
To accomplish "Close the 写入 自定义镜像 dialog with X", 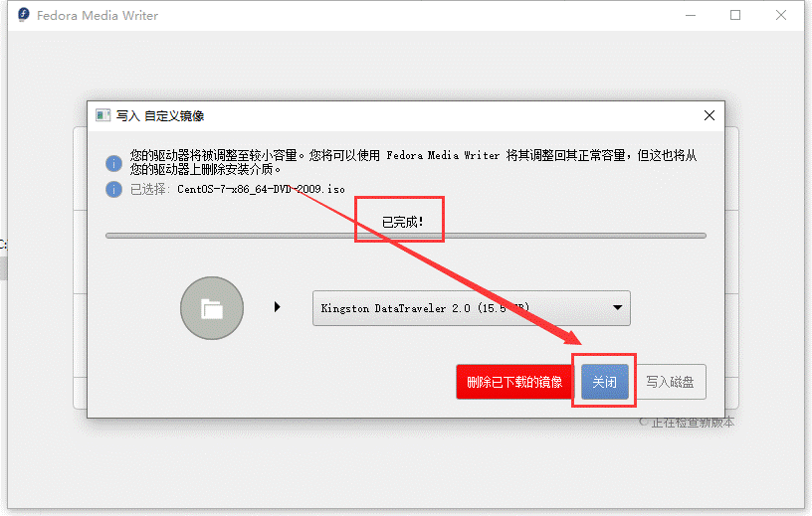I will pos(710,115).
